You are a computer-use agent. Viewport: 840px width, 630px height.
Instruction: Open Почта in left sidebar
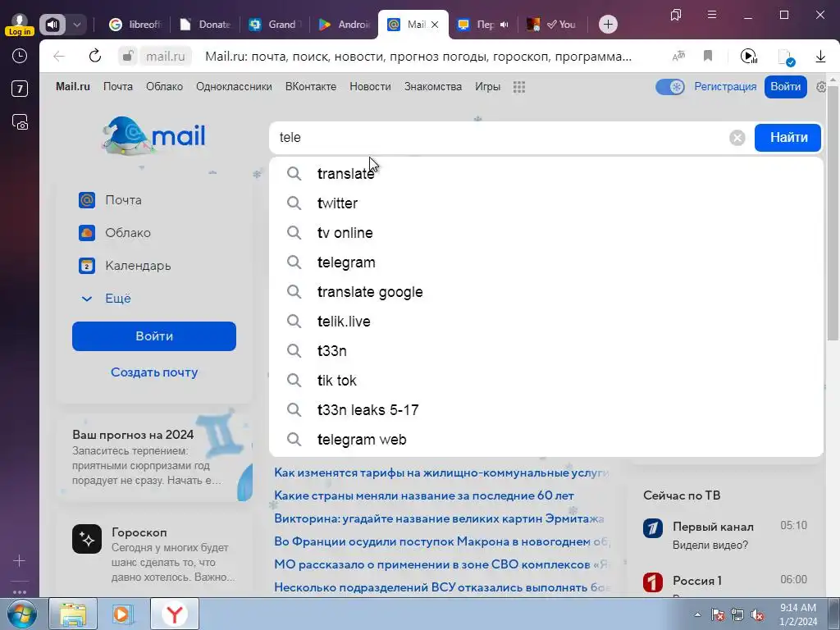[110, 200]
